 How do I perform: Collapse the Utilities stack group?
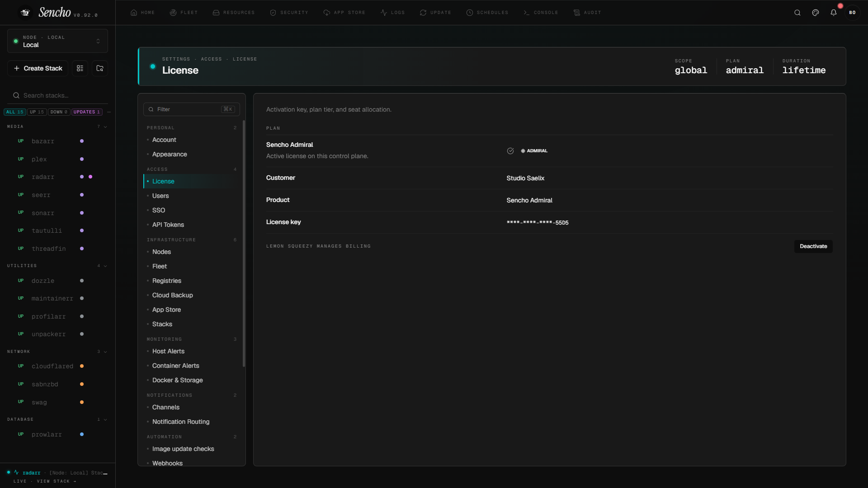coord(105,266)
